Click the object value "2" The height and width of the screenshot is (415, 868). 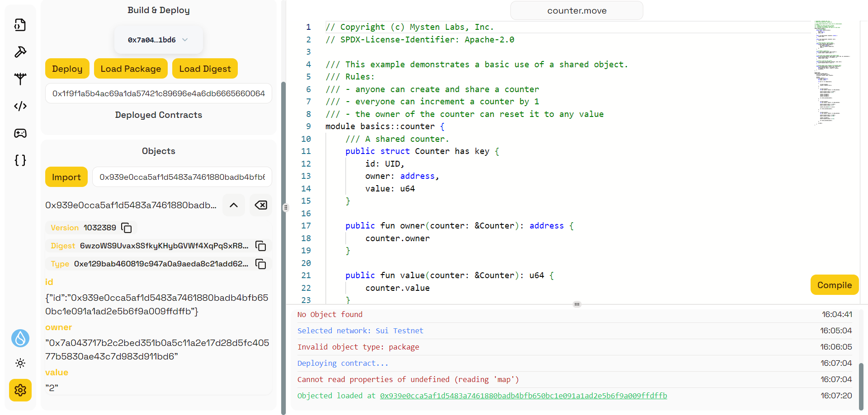tap(52, 388)
